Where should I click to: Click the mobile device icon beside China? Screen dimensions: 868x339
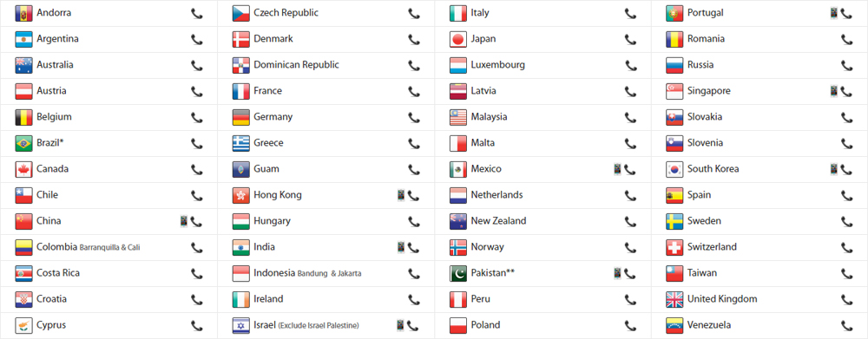(x=184, y=221)
